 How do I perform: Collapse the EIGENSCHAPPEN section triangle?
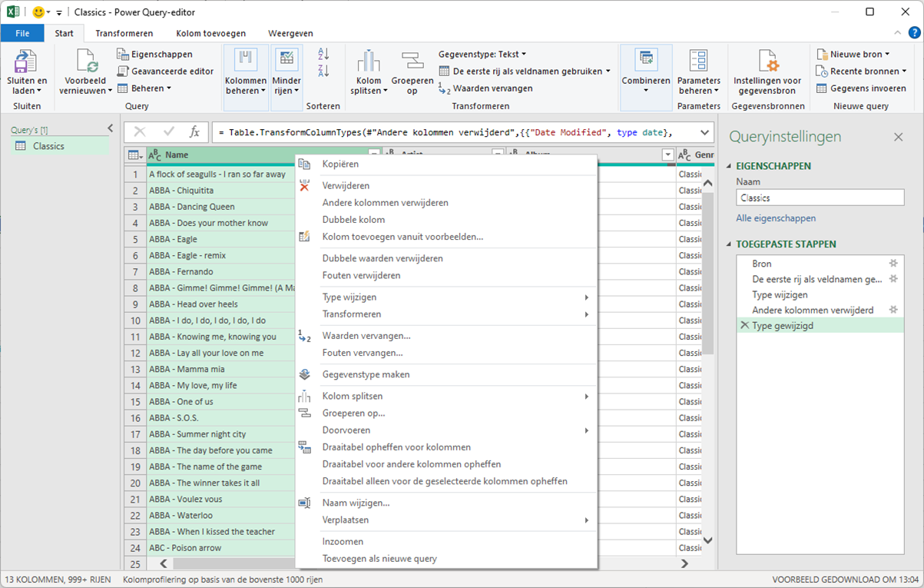[730, 166]
